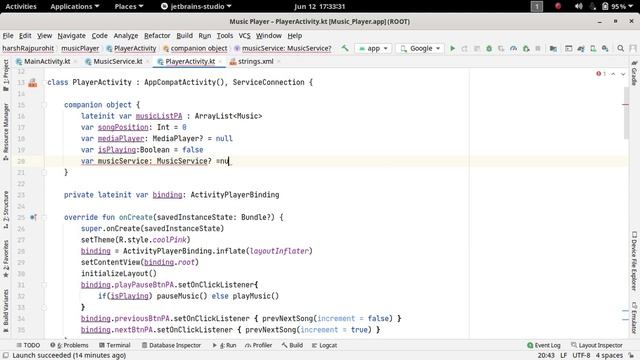This screenshot has width=640, height=360.
Task: Click the gutter icon on line 13
Action: pyautogui.click(x=33, y=82)
